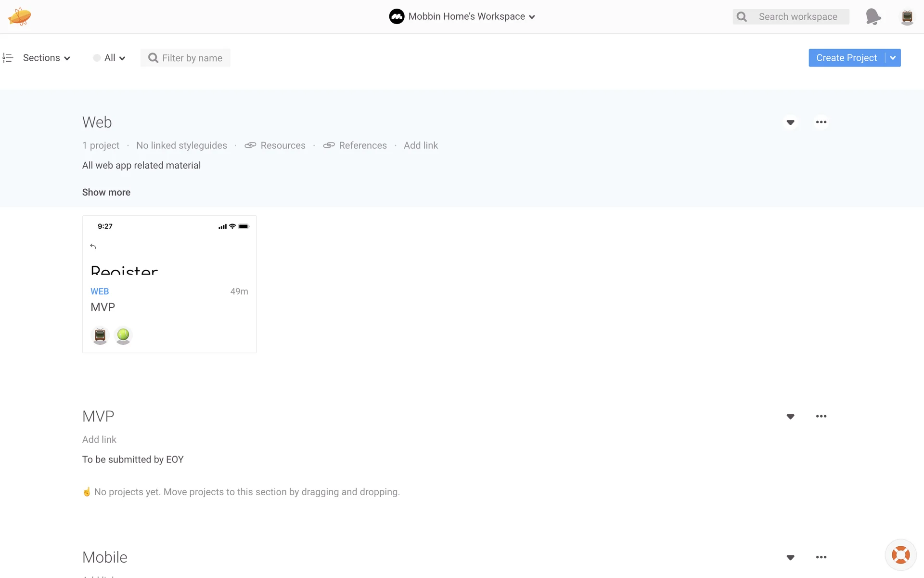Click the sections list icon

[x=8, y=58]
